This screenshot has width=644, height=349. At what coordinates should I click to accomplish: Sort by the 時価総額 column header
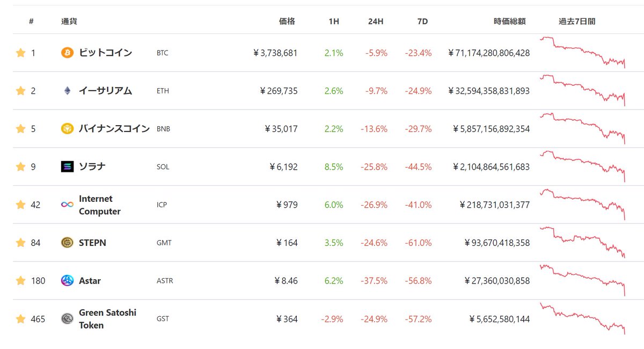510,21
